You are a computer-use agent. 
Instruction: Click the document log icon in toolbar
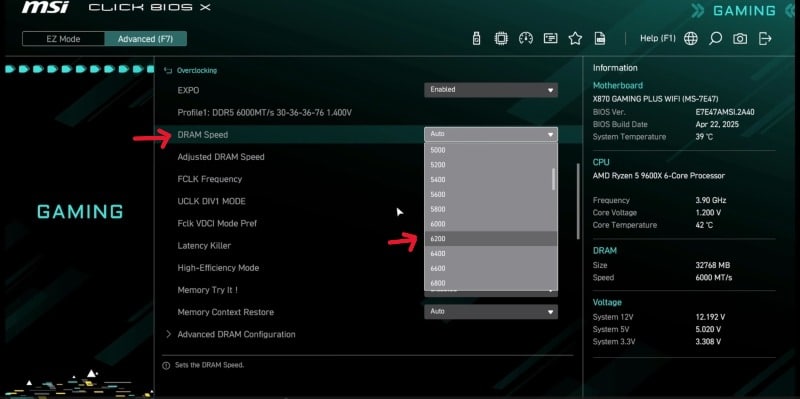point(600,39)
